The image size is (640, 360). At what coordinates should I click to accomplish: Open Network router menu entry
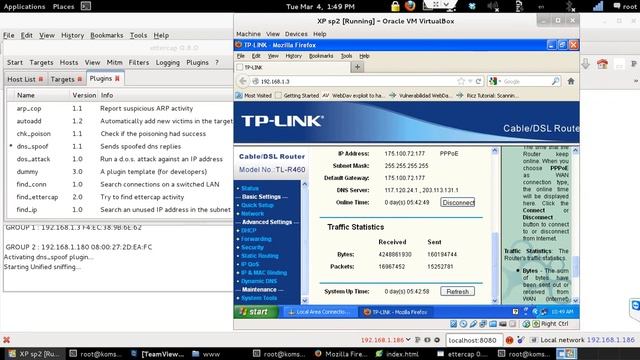pos(252,213)
